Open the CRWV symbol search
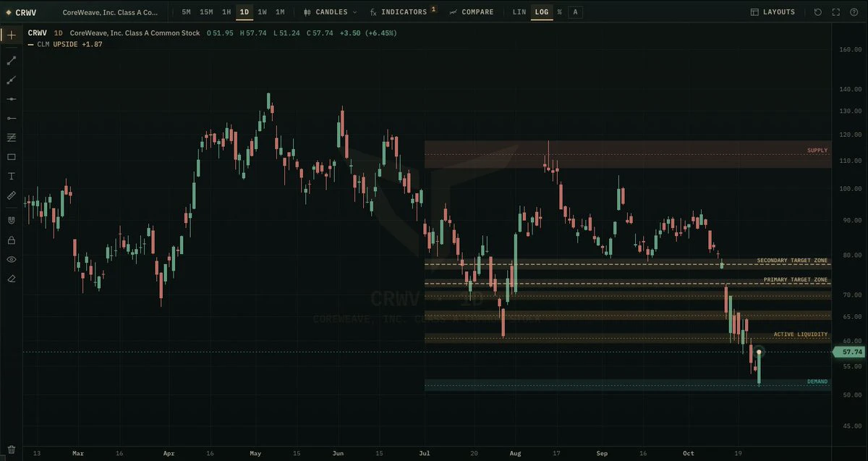Image resolution: width=868 pixels, height=461 pixels. pyautogui.click(x=22, y=12)
